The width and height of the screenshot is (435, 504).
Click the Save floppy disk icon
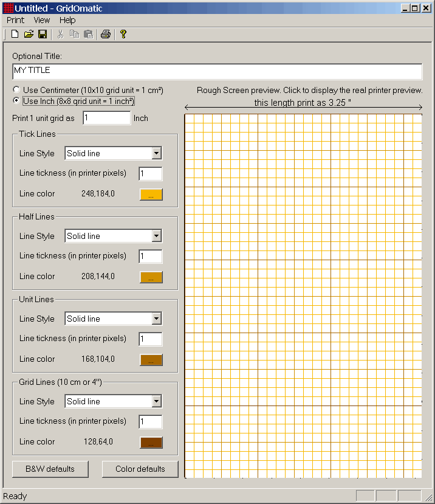coord(43,35)
